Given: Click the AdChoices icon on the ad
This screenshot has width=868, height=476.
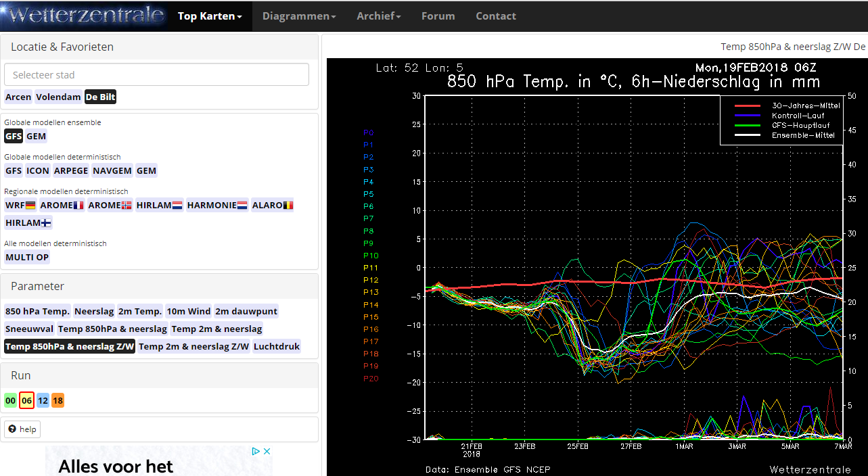Looking at the screenshot, I should 256,451.
